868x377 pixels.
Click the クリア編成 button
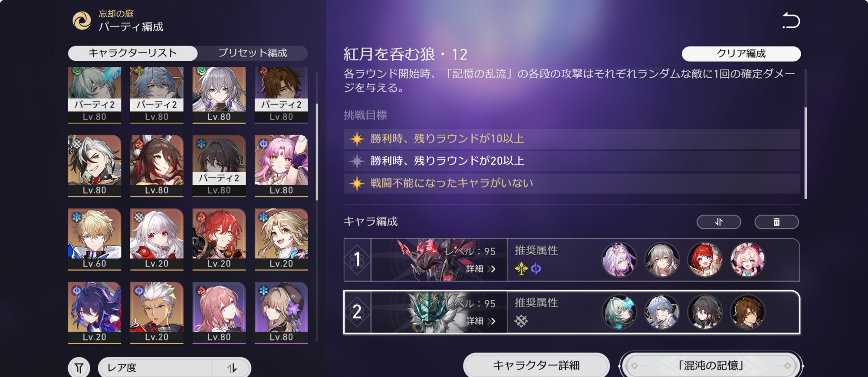[741, 54]
